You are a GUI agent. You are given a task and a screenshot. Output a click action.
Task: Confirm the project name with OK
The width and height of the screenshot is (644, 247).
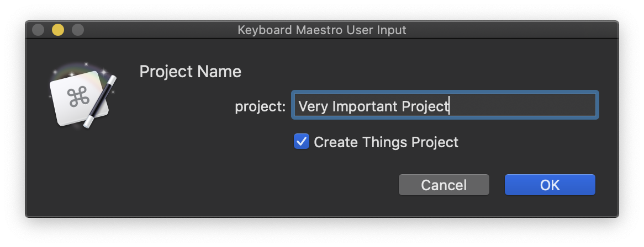(x=550, y=185)
